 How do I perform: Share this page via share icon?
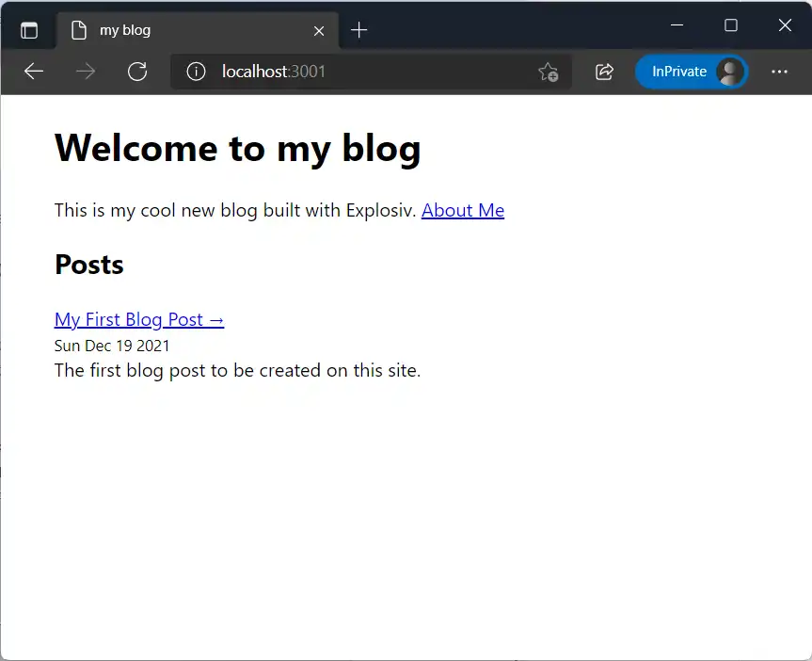click(605, 72)
